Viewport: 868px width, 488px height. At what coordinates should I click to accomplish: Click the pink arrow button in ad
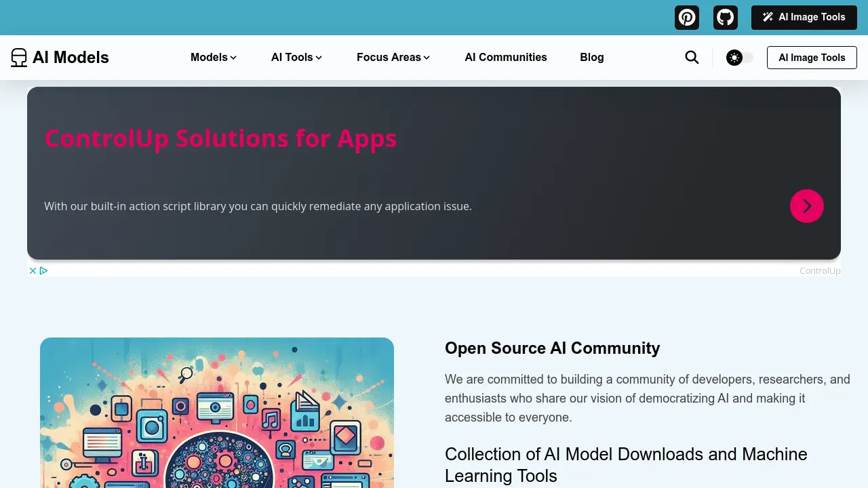click(x=807, y=206)
